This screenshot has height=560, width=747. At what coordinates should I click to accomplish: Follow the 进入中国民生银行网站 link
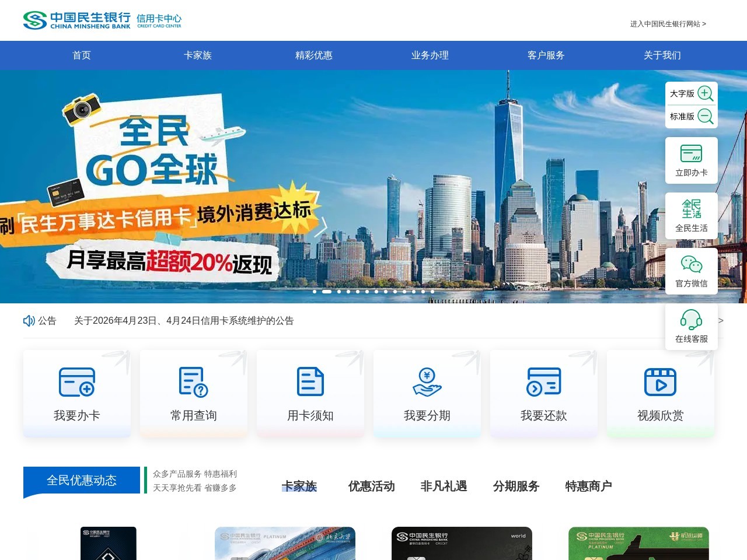coord(668,24)
